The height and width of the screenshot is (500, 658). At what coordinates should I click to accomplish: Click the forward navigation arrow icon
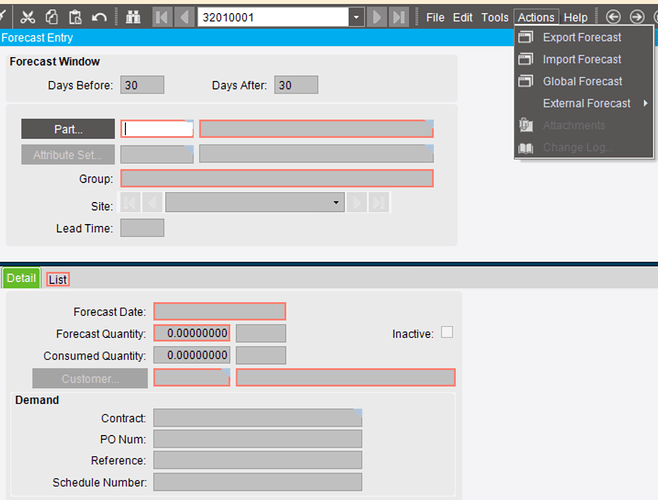tap(637, 17)
